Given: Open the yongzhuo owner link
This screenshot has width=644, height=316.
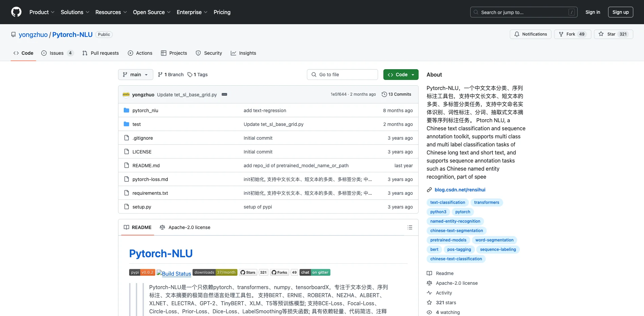Looking at the screenshot, I should 33,35.
